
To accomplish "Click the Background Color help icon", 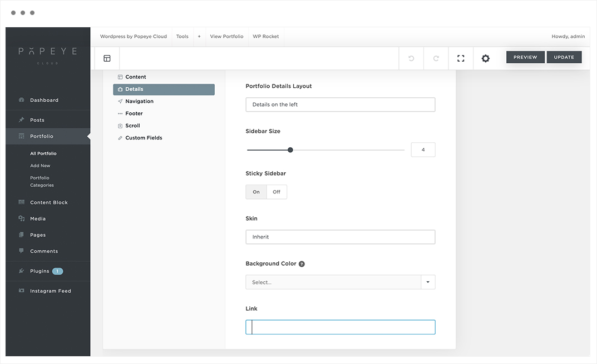I will 302,264.
